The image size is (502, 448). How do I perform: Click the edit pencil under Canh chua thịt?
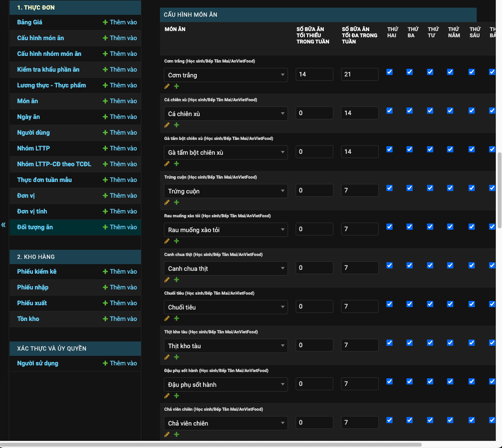pyautogui.click(x=167, y=279)
